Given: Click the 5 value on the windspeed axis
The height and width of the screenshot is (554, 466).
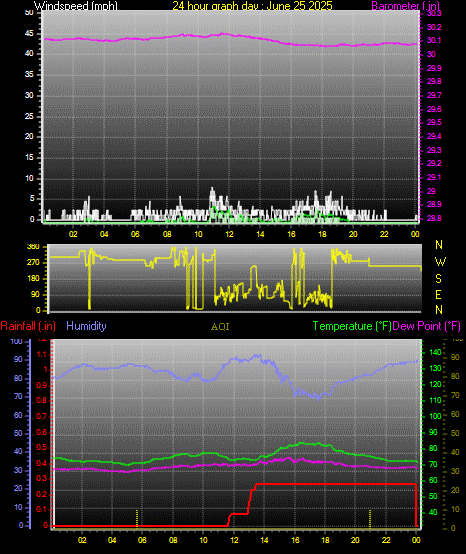Looking at the screenshot, I should tap(32, 199).
